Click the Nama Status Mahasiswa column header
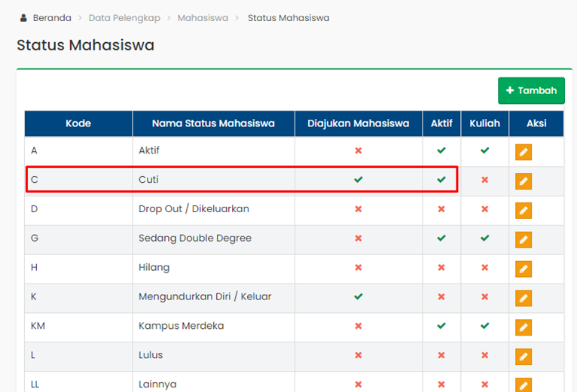Screen dimensions: 577x392 click(x=213, y=123)
